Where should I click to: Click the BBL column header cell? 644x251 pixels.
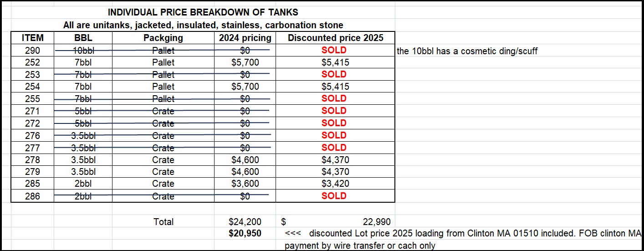(83, 38)
